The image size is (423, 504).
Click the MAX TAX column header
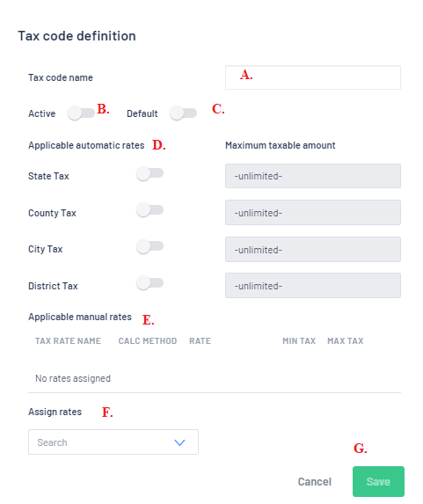(346, 340)
